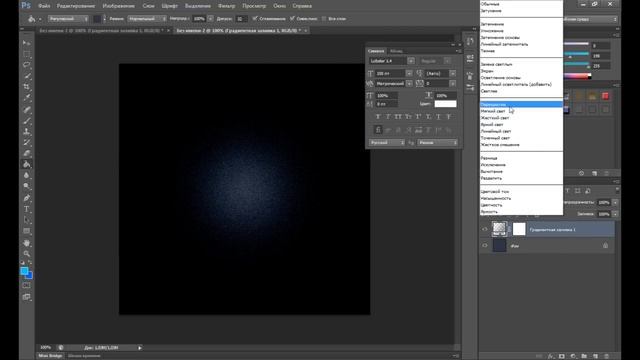Viewport: 640px width, 360px height.
Task: Open the Русский language dropdown
Action: (387, 142)
